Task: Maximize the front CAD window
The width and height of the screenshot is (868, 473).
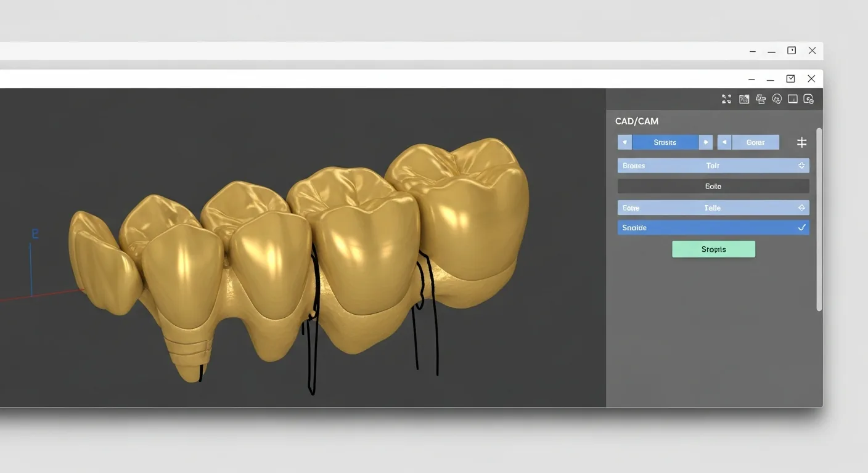Action: [790, 79]
